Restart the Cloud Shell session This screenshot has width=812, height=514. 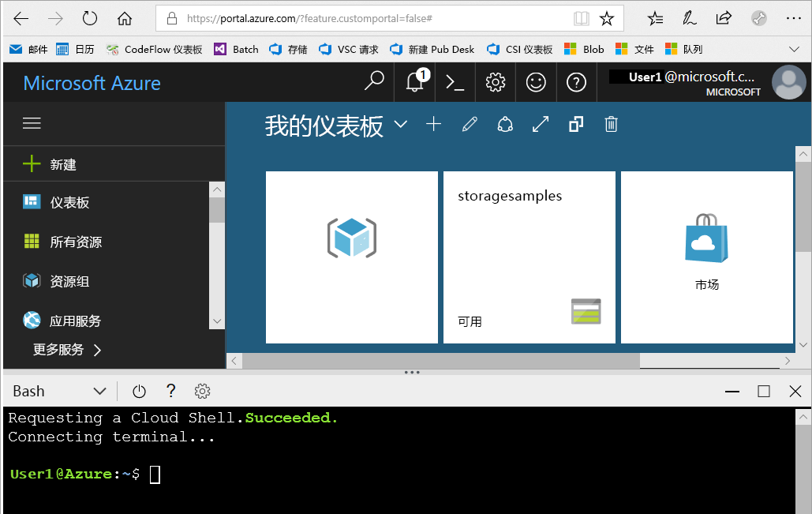click(139, 390)
